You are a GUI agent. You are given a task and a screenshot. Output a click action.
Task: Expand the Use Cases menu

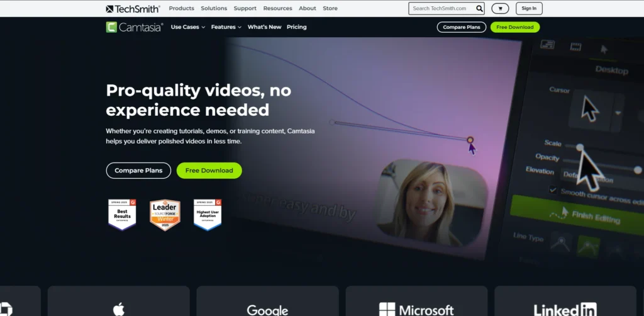point(187,27)
